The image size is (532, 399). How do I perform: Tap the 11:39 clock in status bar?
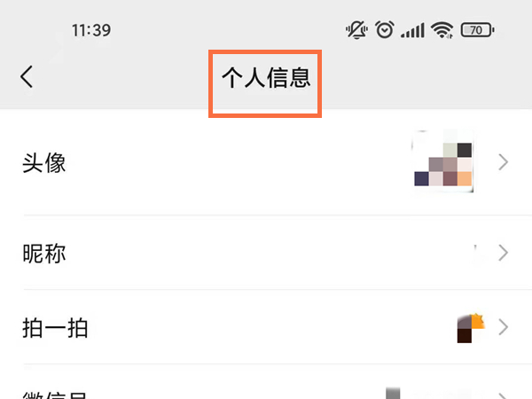click(91, 30)
